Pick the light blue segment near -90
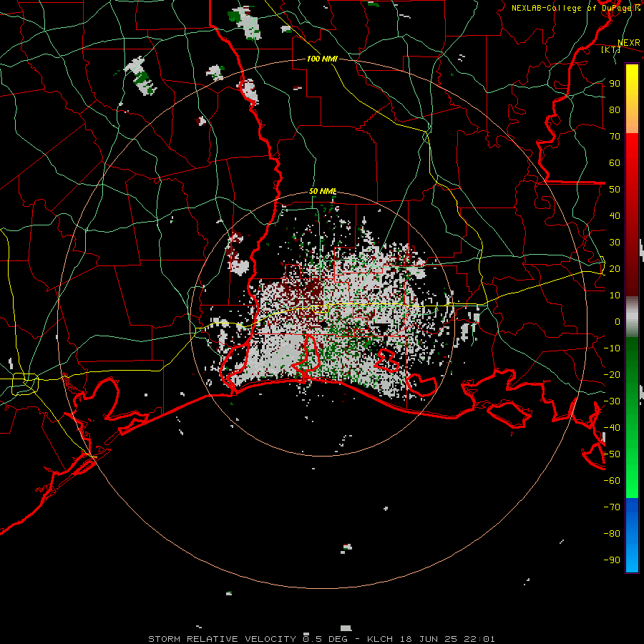644x644 pixels. (x=632, y=560)
